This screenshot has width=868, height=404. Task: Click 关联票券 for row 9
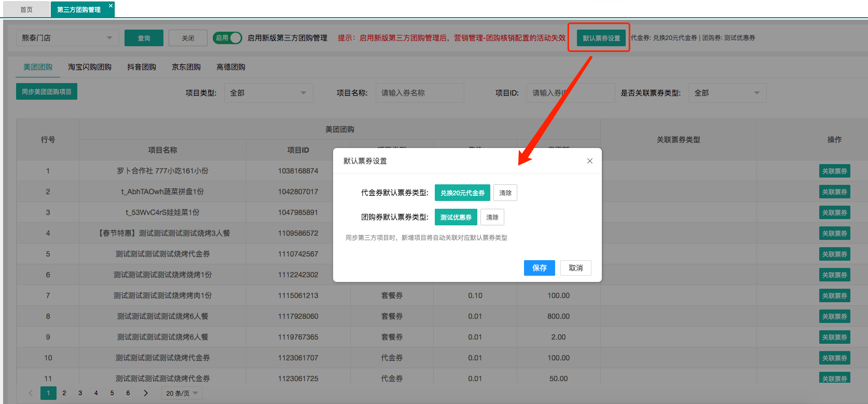[835, 337]
